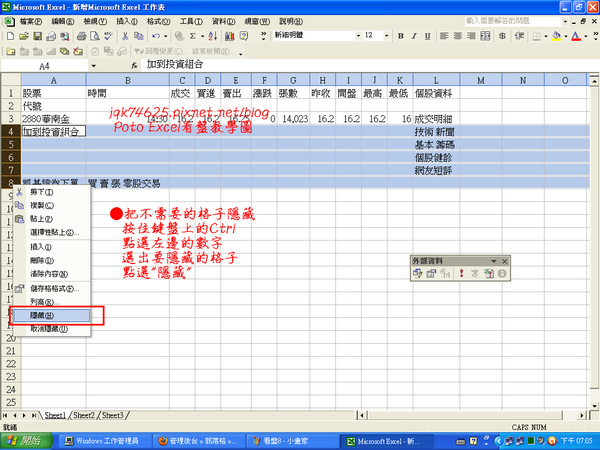Open the 檔案 menu
The height and width of the screenshot is (450, 600).
point(31,21)
